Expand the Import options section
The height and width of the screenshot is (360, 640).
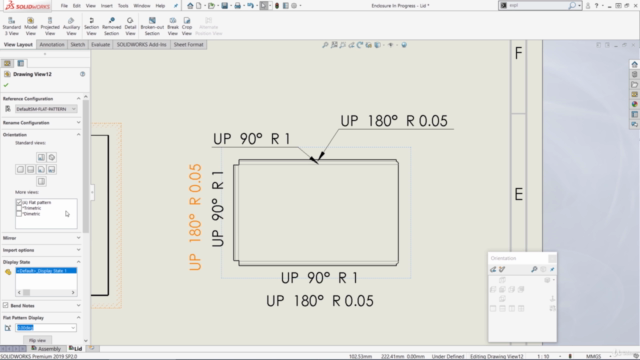pos(78,250)
